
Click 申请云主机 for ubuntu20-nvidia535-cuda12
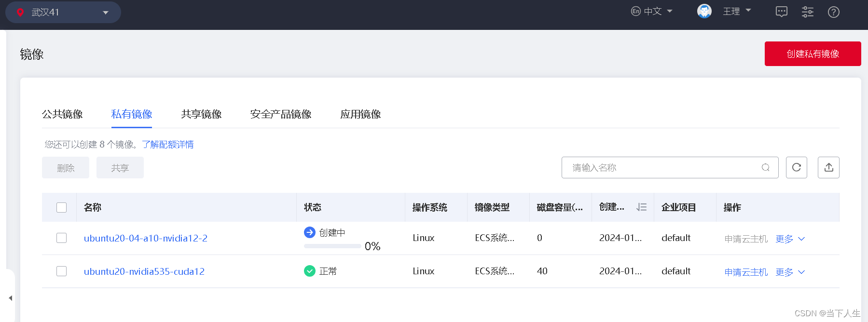[746, 272]
